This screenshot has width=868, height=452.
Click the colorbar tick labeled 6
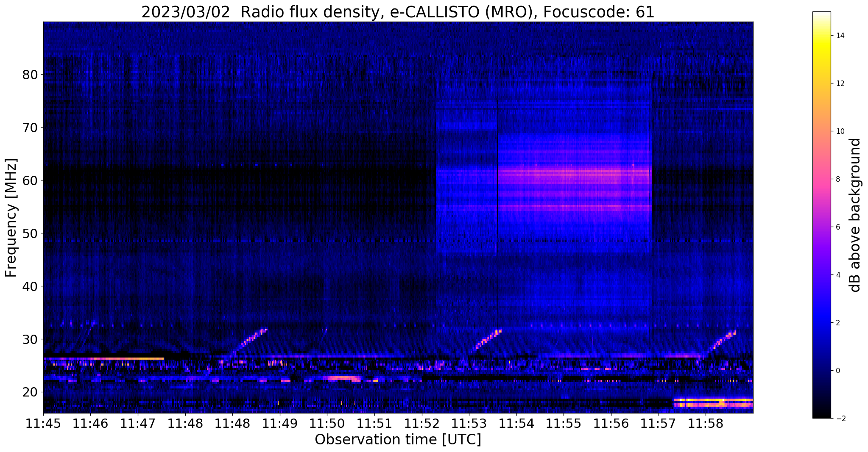(837, 227)
